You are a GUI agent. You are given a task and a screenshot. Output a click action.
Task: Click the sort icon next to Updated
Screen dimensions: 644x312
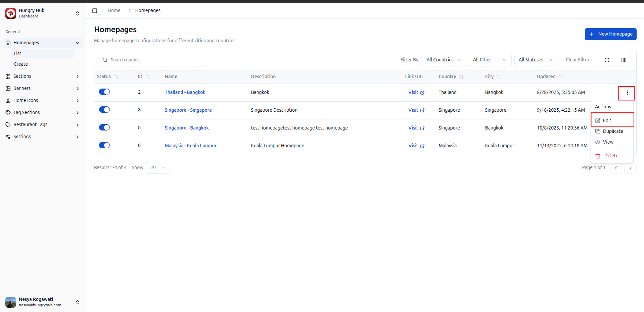click(x=561, y=77)
